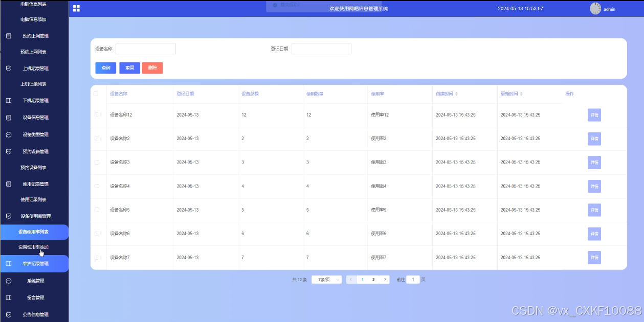Check the checkbox for 设备名称3 row
The height and width of the screenshot is (322, 644).
pyautogui.click(x=97, y=162)
